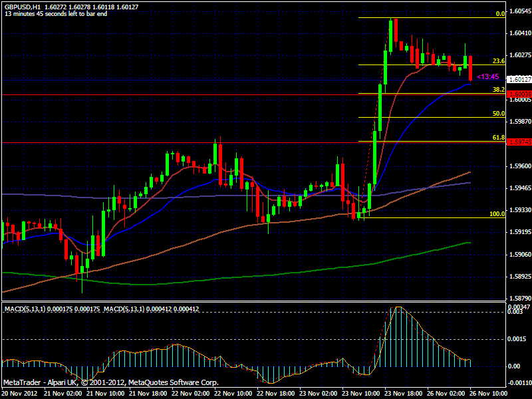This screenshot has height=399, width=532.
Task: Click the red 1.60038 horizontal line price tag
Action: pyautogui.click(x=519, y=94)
